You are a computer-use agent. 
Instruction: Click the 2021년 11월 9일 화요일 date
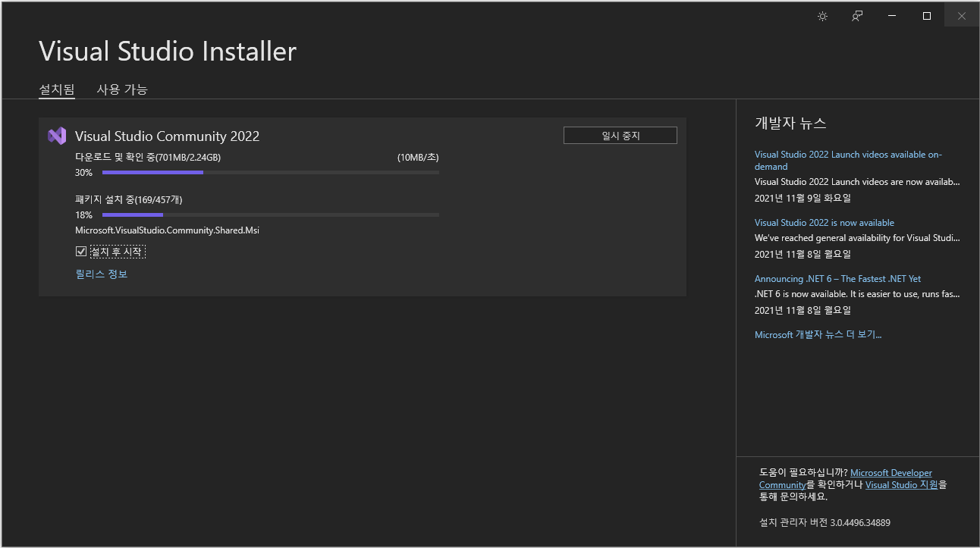803,198
